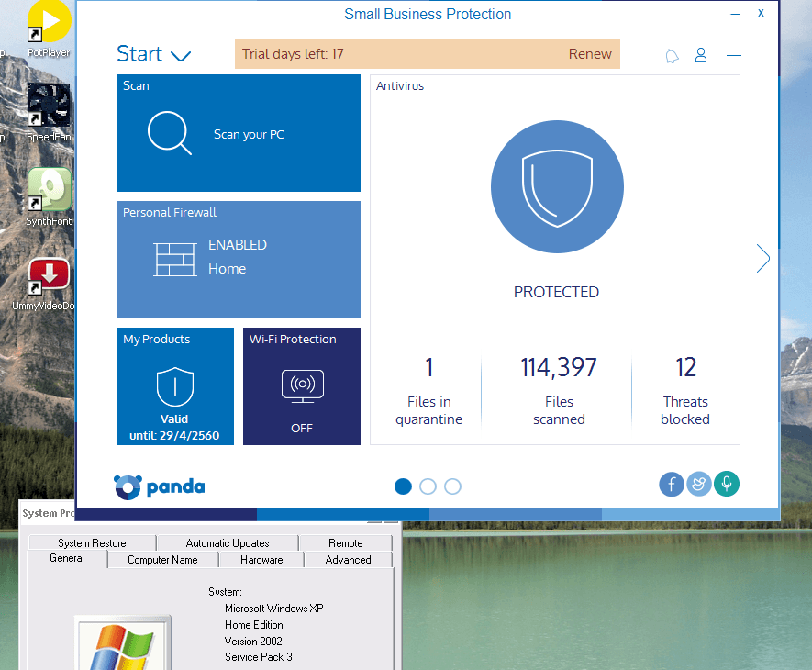The image size is (812, 670).
Task: Switch to Computer Name tab
Action: coord(162,560)
